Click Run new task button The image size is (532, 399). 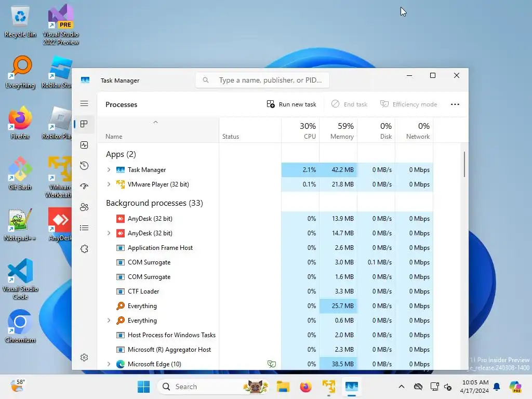[x=291, y=104]
